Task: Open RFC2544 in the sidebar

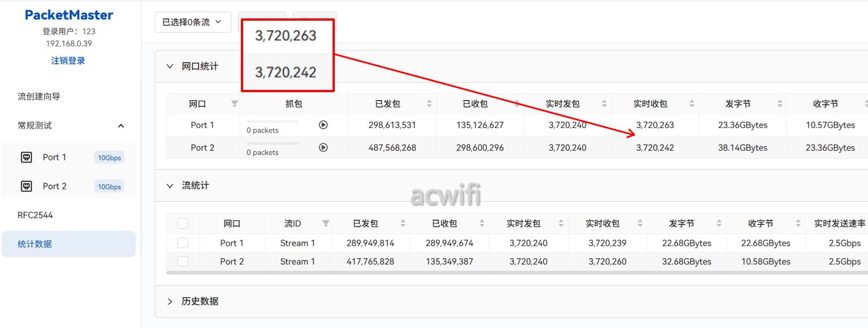Action: (35, 215)
